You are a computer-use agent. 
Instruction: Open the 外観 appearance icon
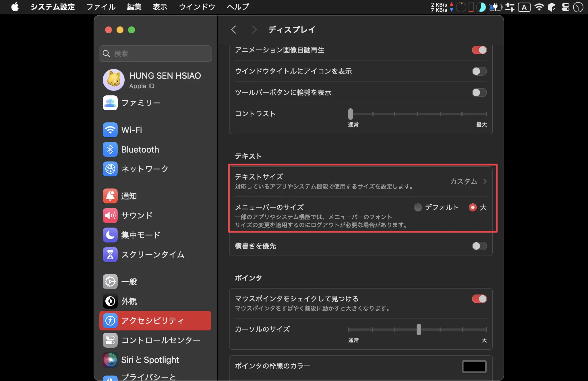point(110,301)
